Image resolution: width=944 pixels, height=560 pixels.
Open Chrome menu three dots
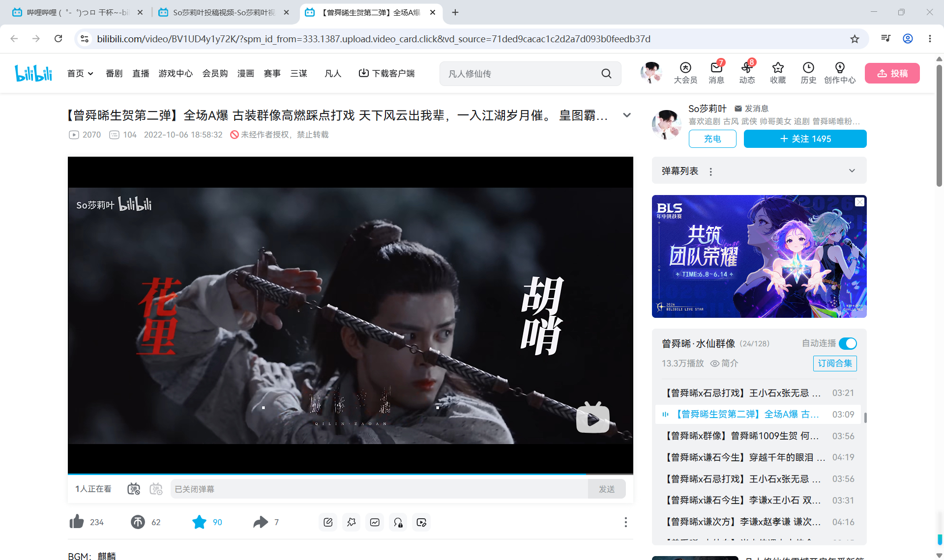[930, 38]
